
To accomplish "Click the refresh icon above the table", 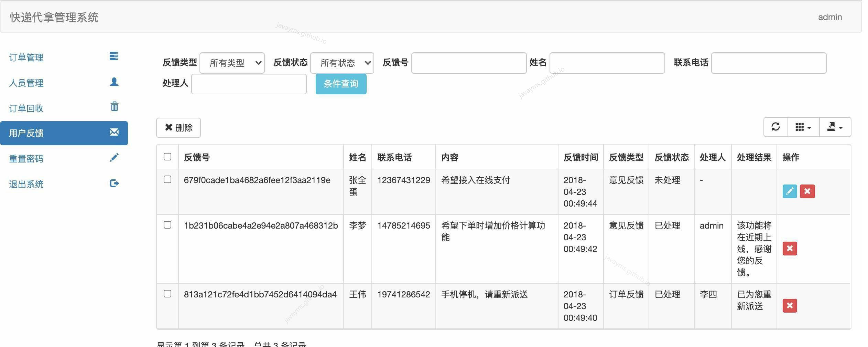I will [775, 127].
